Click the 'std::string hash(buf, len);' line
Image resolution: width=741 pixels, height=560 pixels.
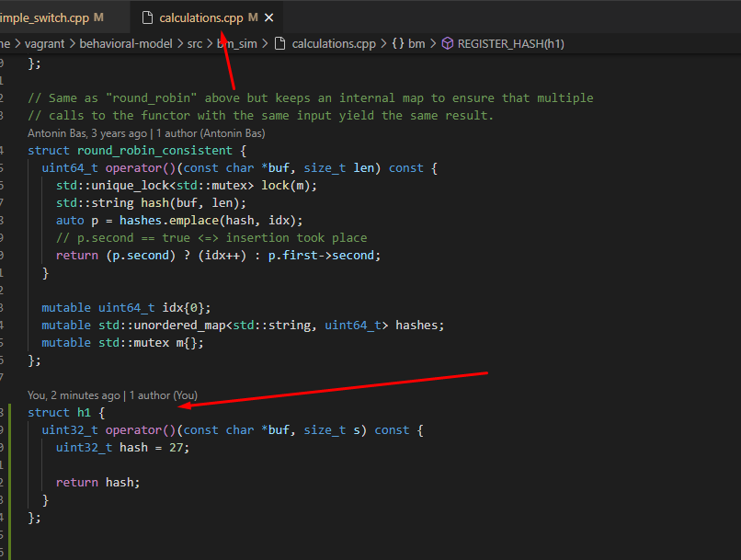(151, 203)
